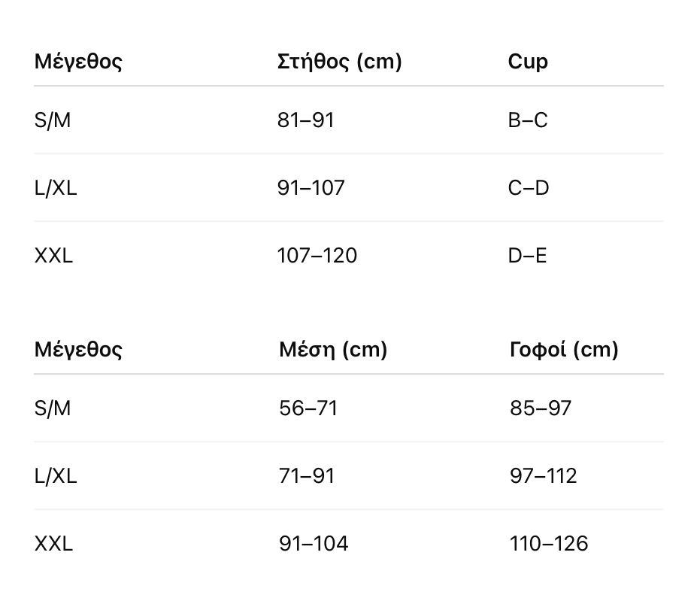Select the 91–104 waist measurement cell
The image size is (700, 607).
pos(313,544)
